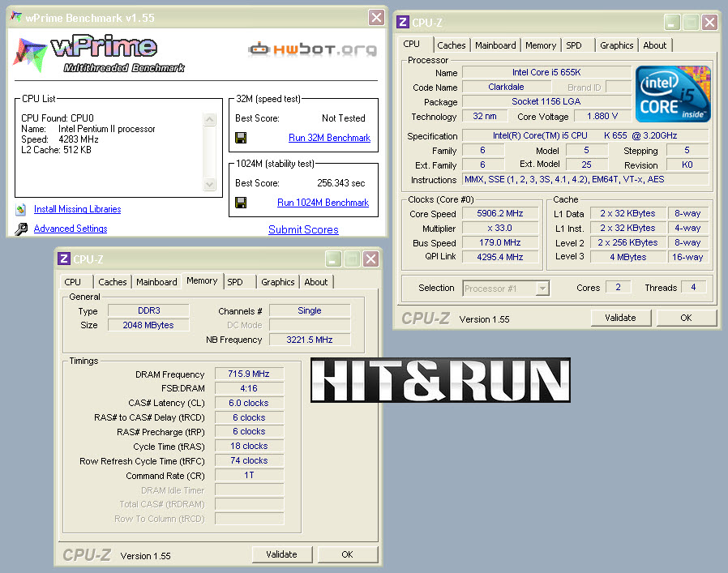Click the save icon beside 1024M best score

click(241, 203)
